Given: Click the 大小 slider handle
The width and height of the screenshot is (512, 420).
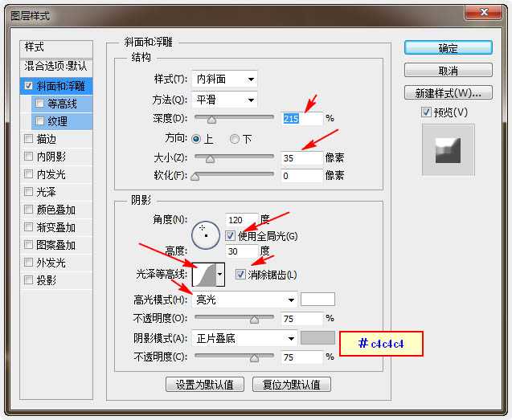Looking at the screenshot, I should (x=210, y=159).
